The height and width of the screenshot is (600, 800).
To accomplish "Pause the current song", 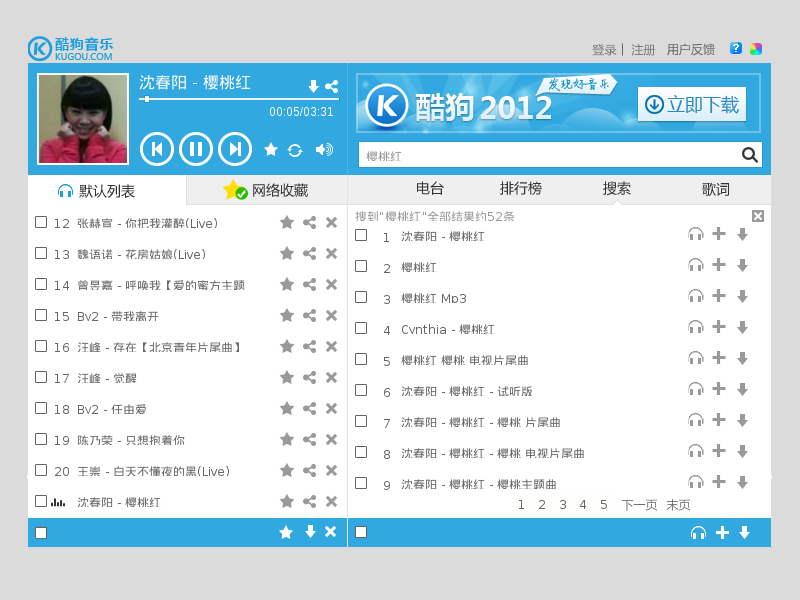I will point(196,149).
